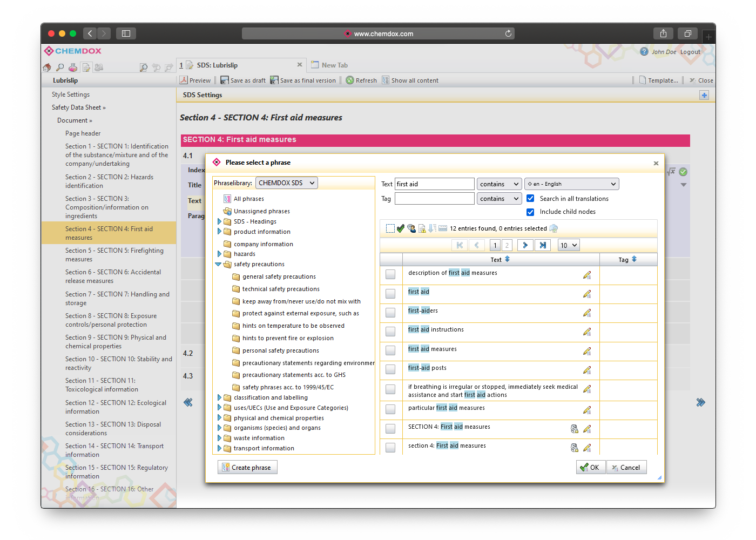Screen dimensions: 756x540
Task: Check the 'first aid' phrase row checkbox
Action: 390,293
